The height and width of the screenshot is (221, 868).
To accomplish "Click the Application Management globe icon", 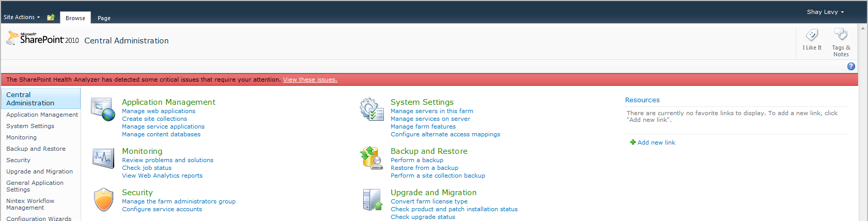I will [x=103, y=109].
